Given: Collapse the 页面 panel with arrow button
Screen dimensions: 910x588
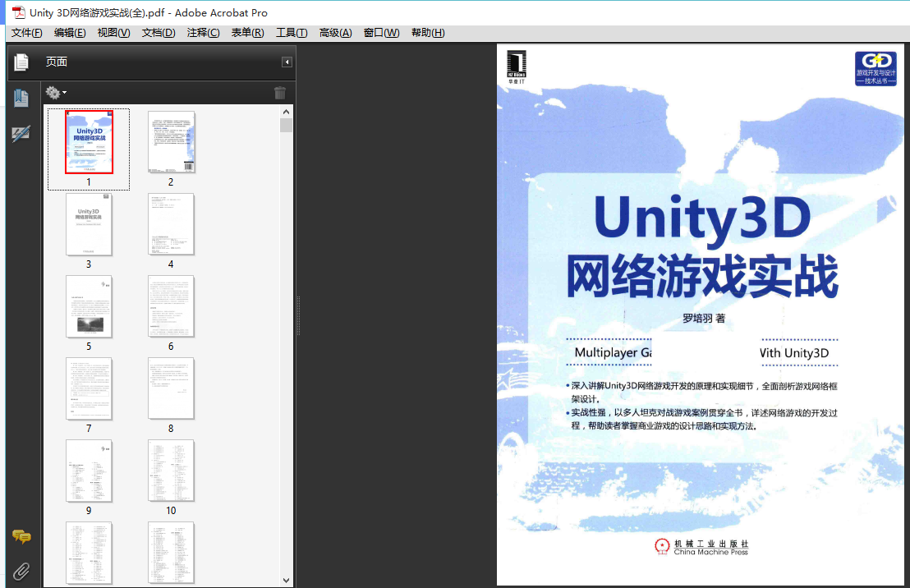Looking at the screenshot, I should point(287,62).
